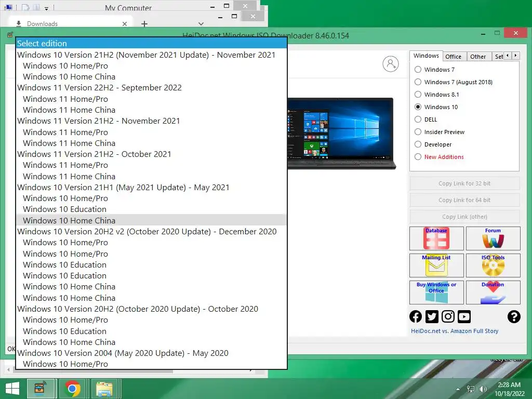Screen dimensions: 532x399
Task: Open the network tray icon
Action: point(471,389)
